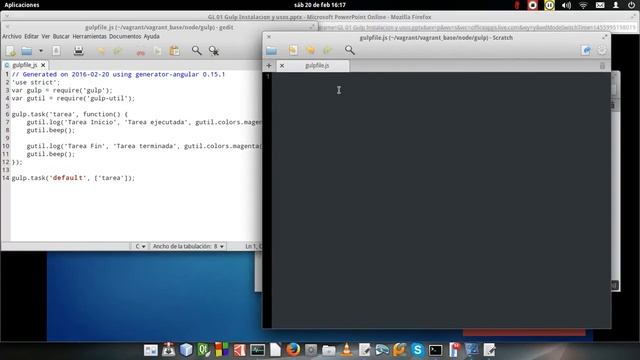This screenshot has height=360, width=640.
Task: Click the power button icon in top panel
Action: [631, 5]
